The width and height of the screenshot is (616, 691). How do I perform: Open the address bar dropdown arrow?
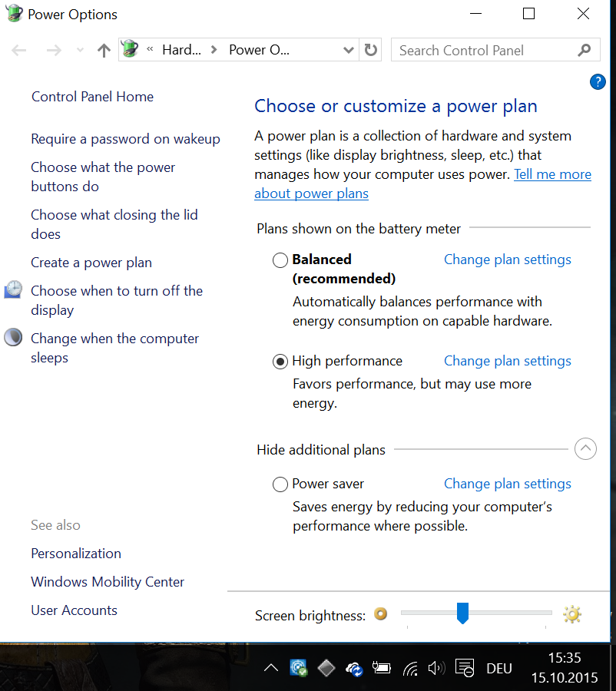(349, 49)
